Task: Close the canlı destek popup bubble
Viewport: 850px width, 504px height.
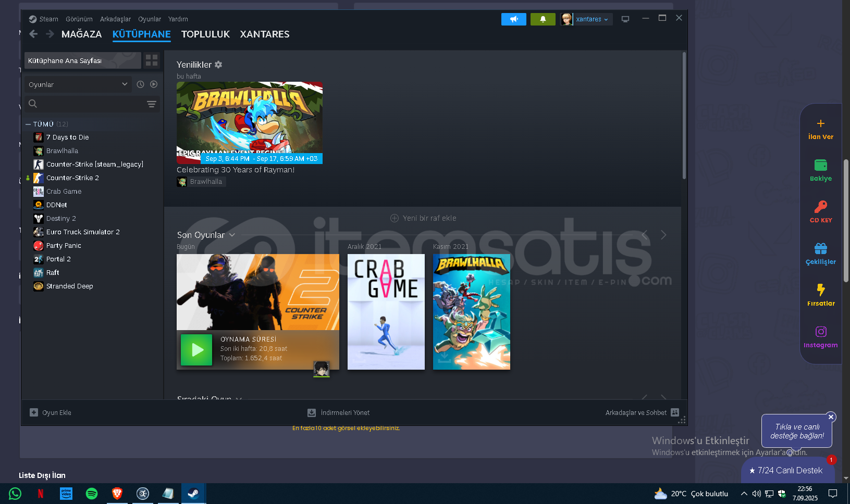Action: (831, 417)
